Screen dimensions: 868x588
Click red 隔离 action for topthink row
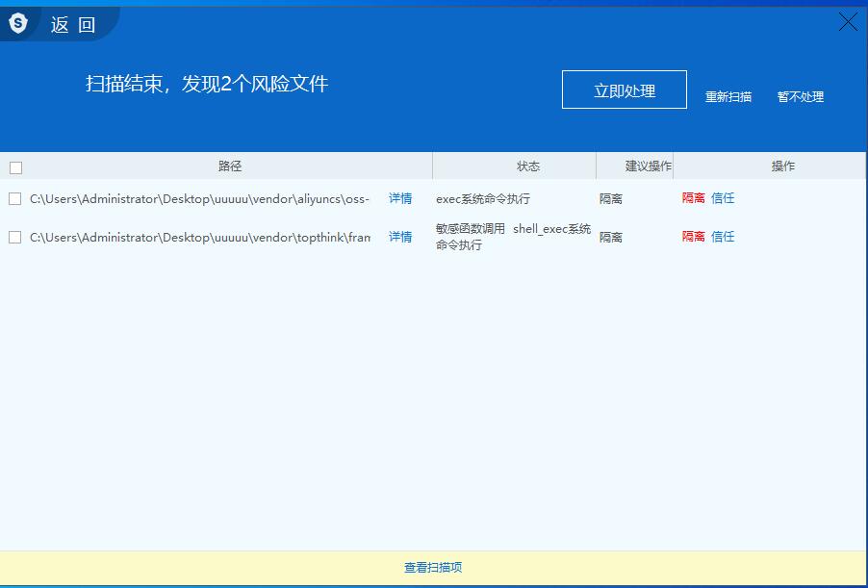coord(693,237)
